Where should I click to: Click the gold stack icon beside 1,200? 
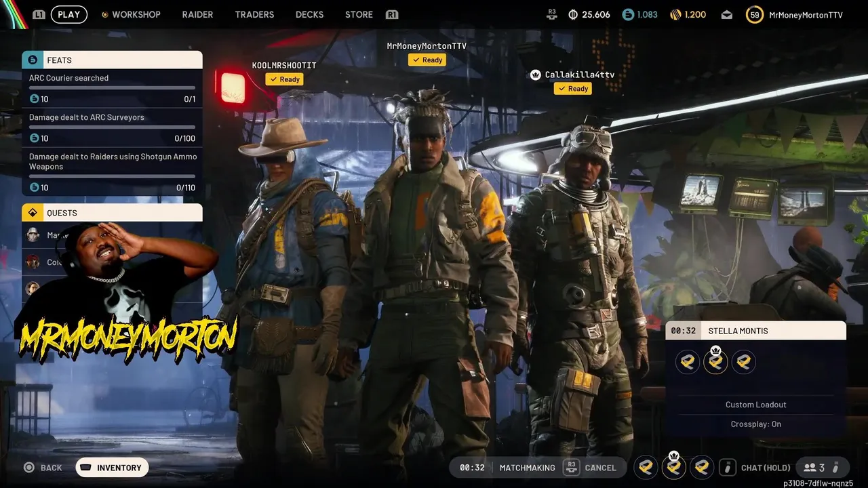[x=675, y=14]
